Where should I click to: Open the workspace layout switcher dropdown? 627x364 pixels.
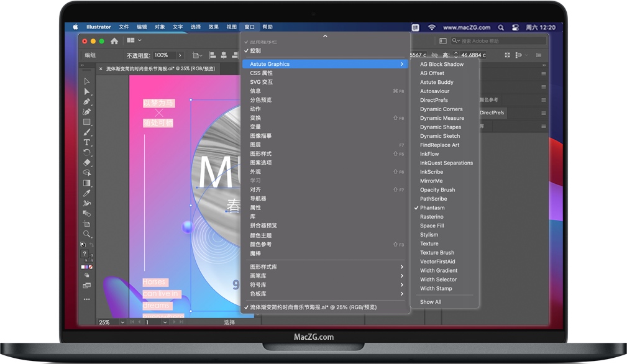[x=134, y=41]
